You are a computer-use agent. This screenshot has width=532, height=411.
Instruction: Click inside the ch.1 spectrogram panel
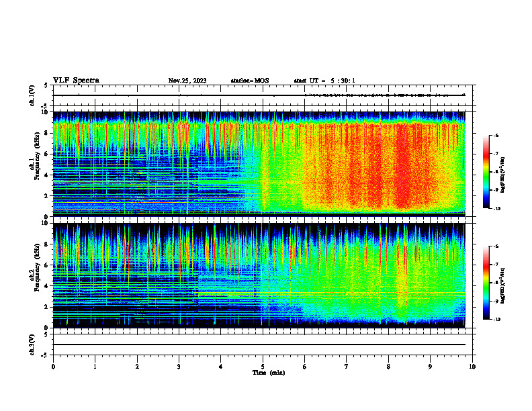click(x=259, y=164)
